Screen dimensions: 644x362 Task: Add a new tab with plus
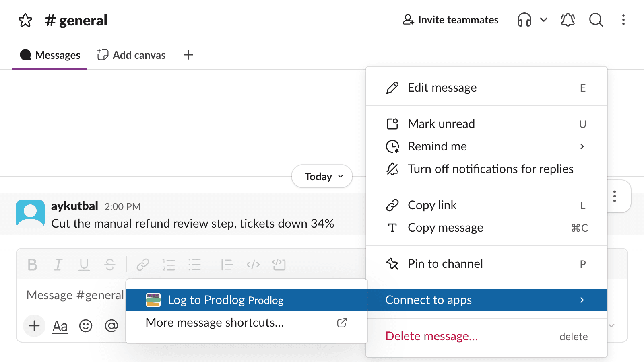(188, 55)
